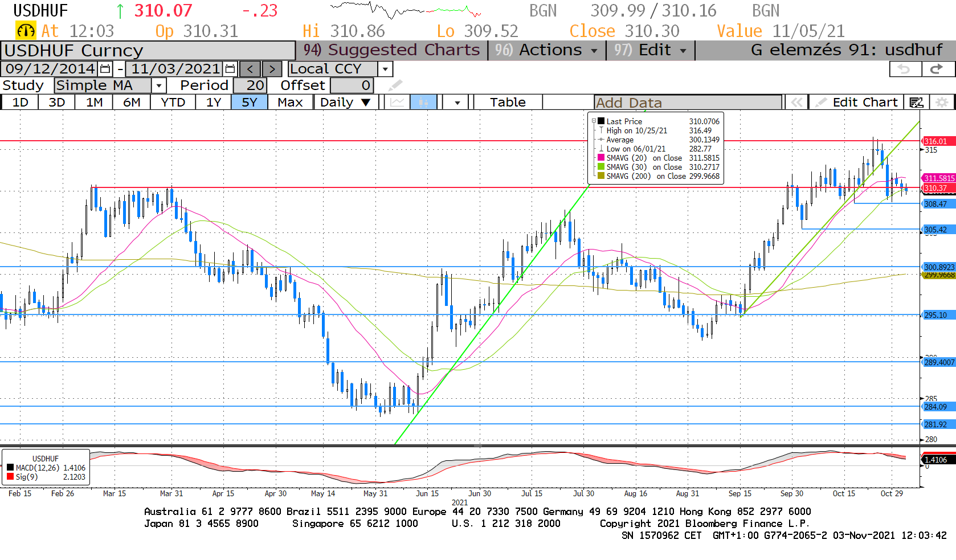Viewport: 956px width, 560px height.
Task: Step forward to the next date range
Action: pyautogui.click(x=272, y=69)
